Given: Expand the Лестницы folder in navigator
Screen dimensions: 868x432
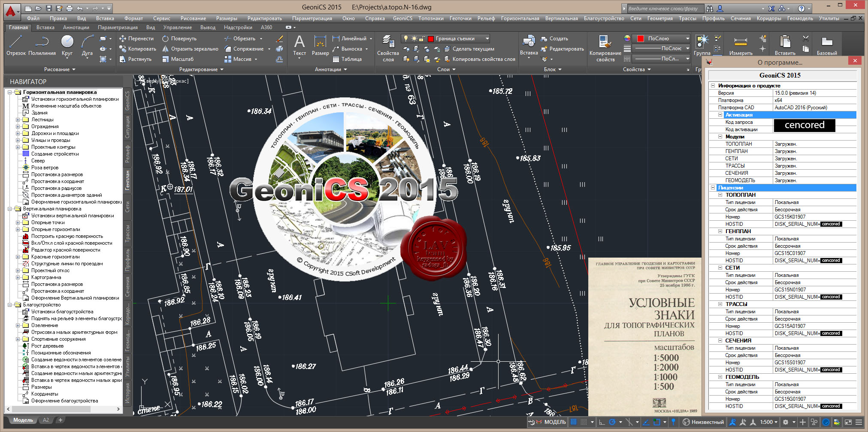Looking at the screenshot, I should tap(18, 120).
